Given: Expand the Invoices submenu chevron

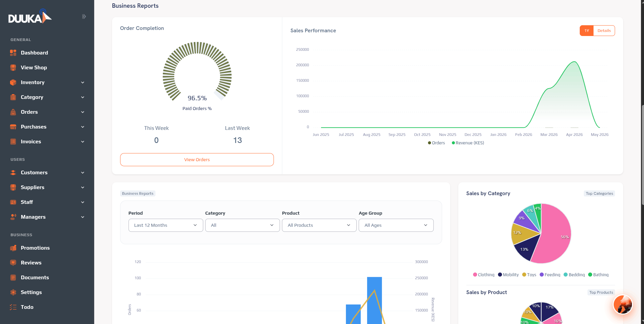Looking at the screenshot, I should [83, 142].
